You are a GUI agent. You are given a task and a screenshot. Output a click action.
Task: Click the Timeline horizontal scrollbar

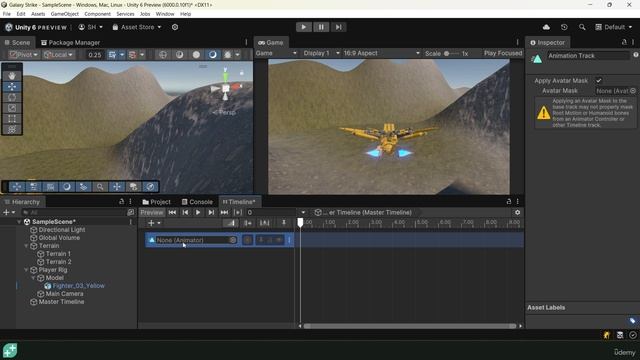pos(410,326)
